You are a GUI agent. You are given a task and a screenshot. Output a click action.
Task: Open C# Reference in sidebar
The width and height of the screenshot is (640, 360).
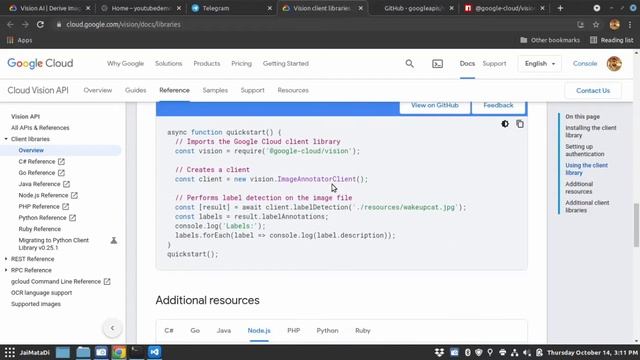pyautogui.click(x=41, y=162)
